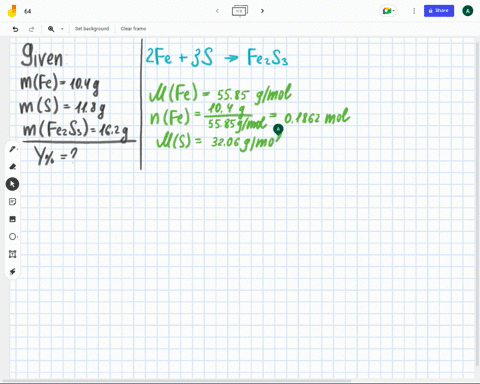Redo the last action
The image size is (480, 384).
31,29
